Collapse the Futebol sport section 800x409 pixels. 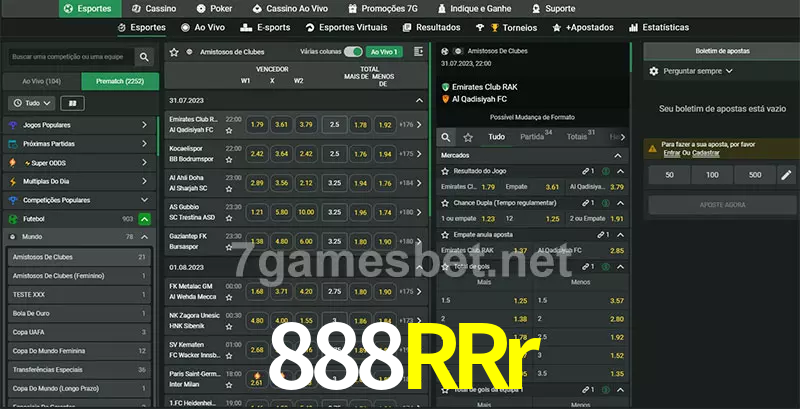[x=144, y=218]
